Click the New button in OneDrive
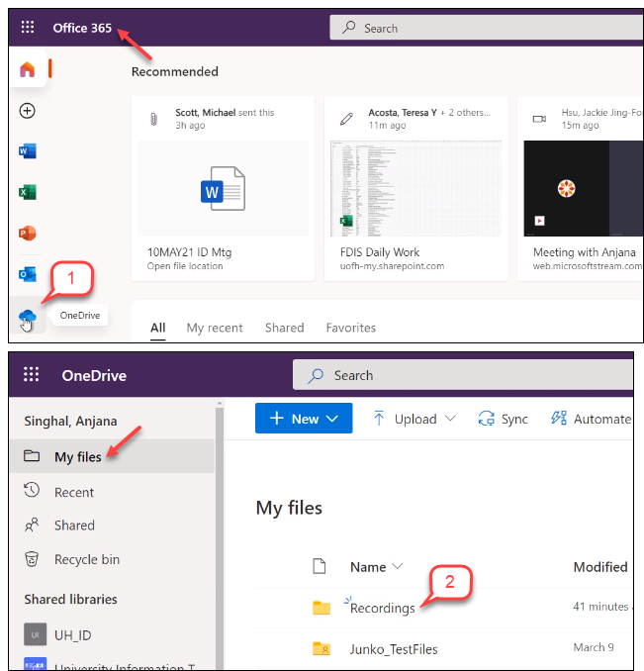The width and height of the screenshot is (644, 671). (304, 418)
